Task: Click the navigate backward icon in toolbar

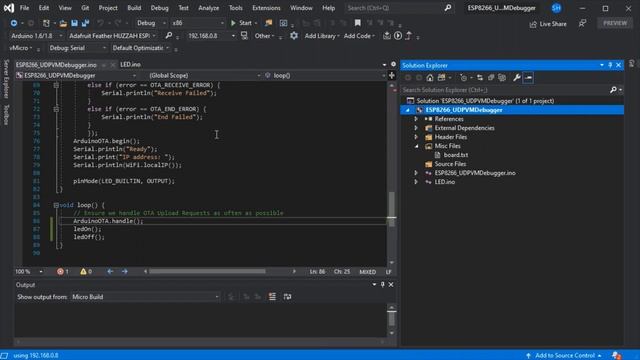Action: (13, 23)
